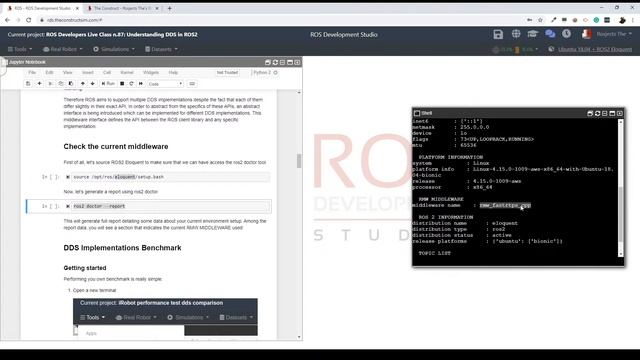Click the DDS Implementations Benchmark heading

pyautogui.click(x=122, y=248)
